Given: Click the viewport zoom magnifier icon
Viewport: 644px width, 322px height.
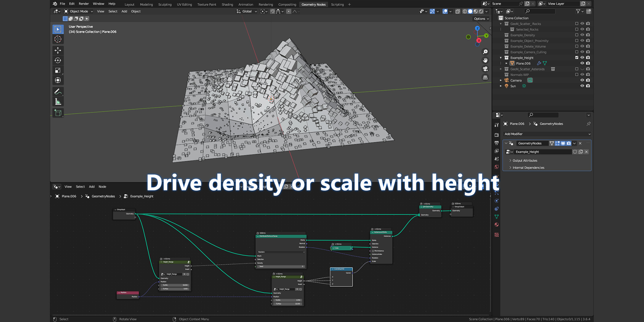Looking at the screenshot, I should tap(485, 52).
